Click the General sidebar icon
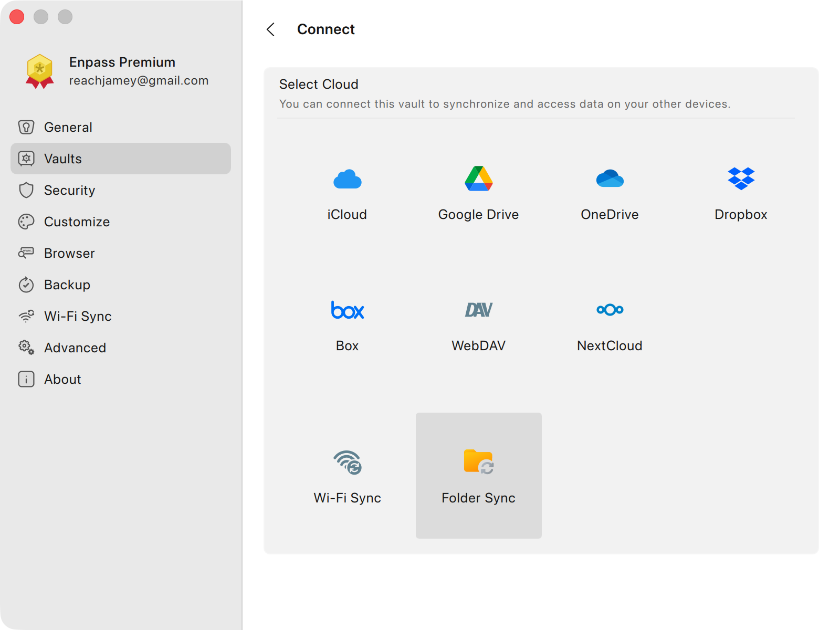Image resolution: width=840 pixels, height=630 pixels. point(26,127)
